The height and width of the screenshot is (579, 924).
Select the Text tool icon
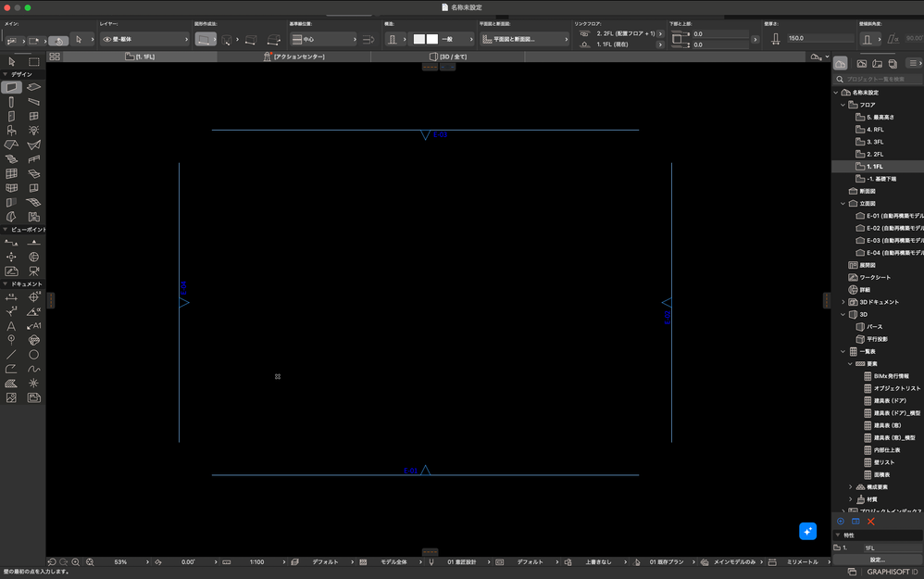point(11,325)
